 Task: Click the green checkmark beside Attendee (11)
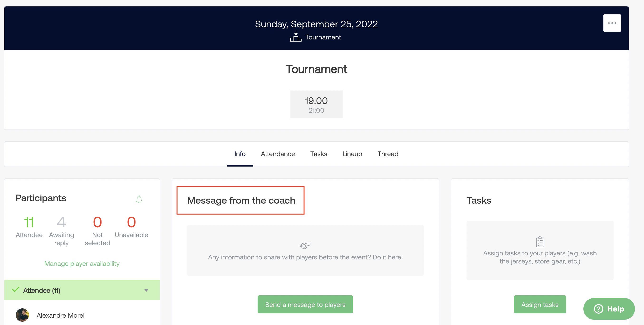tap(15, 290)
